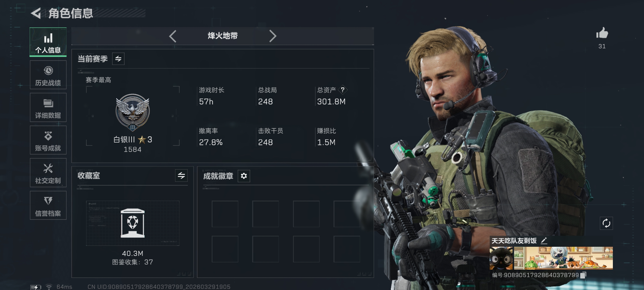Go to the 账号成就 section
Screen dimensions: 644x290
click(48, 140)
